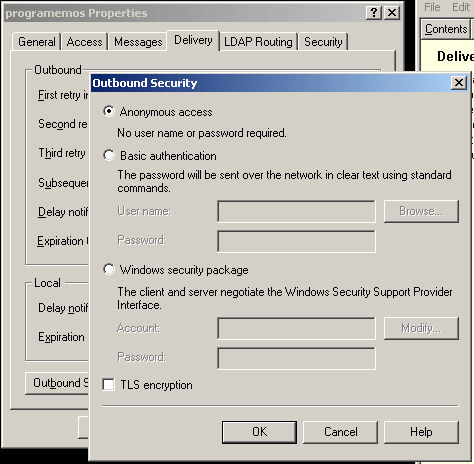Image resolution: width=474 pixels, height=464 pixels.
Task: Open the Access tab
Action: (x=84, y=42)
